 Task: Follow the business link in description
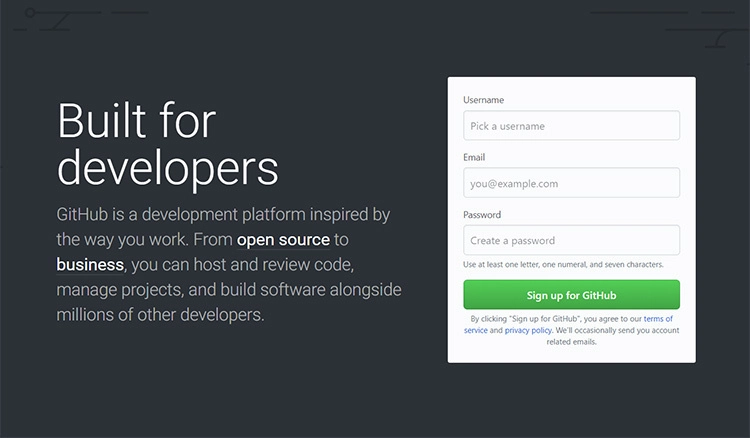point(90,264)
